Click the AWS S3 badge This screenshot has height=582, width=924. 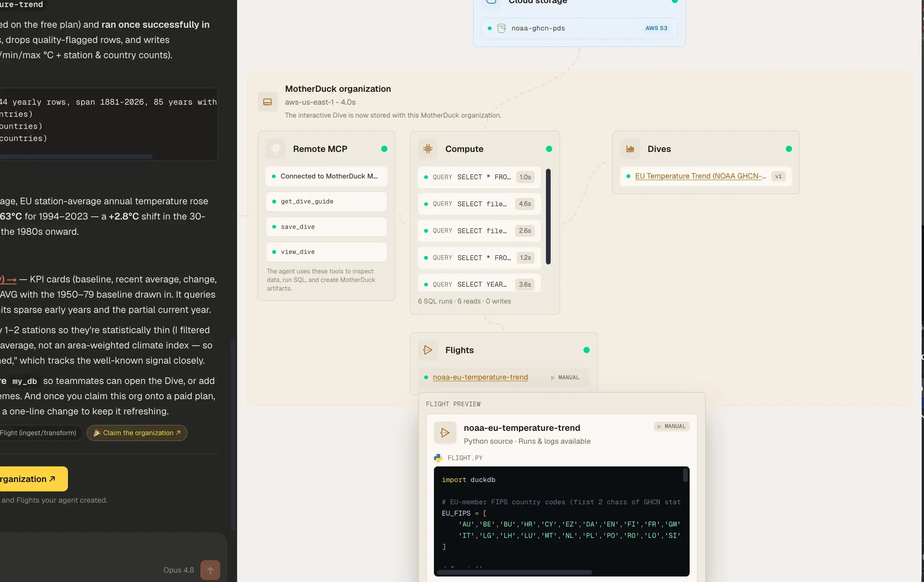[x=656, y=28]
